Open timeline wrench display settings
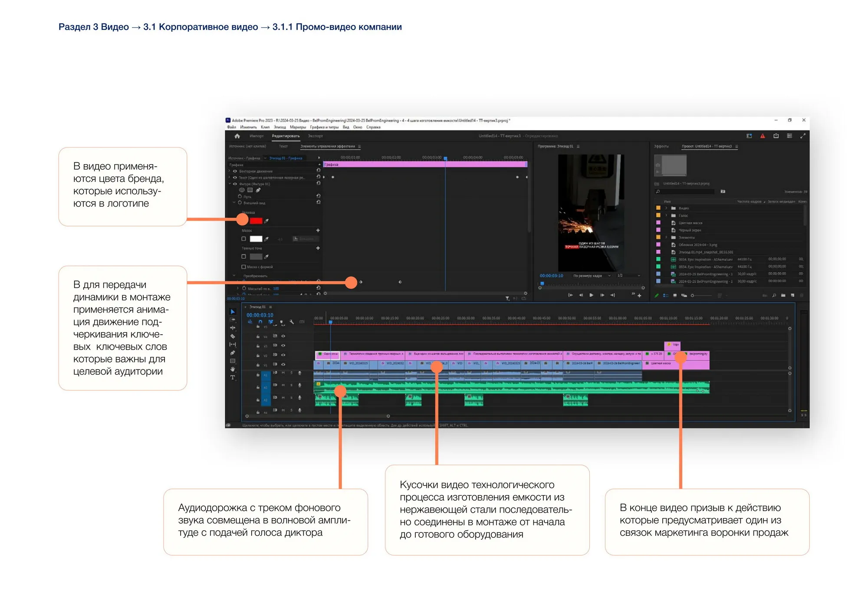The height and width of the screenshot is (614, 868). click(292, 322)
